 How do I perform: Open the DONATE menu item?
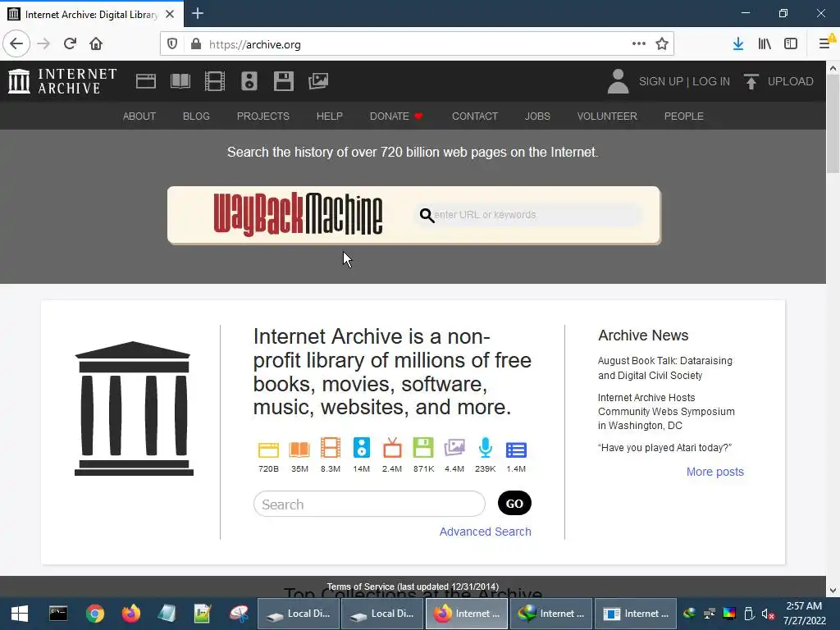(396, 116)
